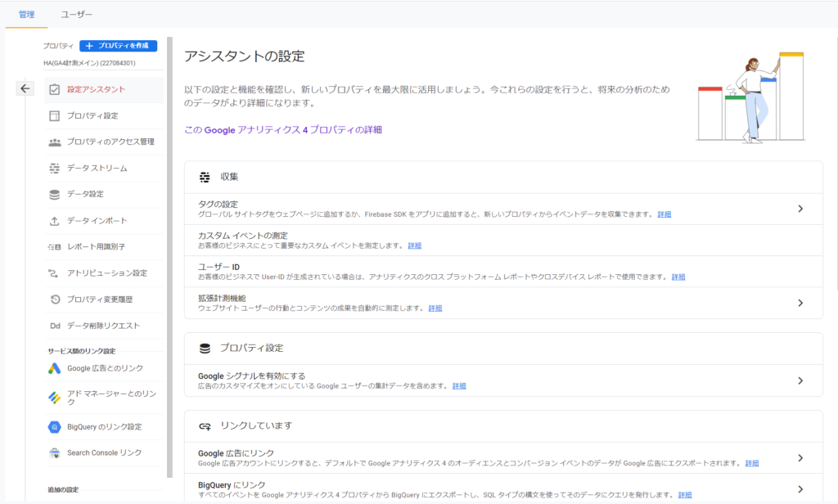838x504 pixels.
Task: Click the アトリビューション設定 icon
Action: [53, 273]
